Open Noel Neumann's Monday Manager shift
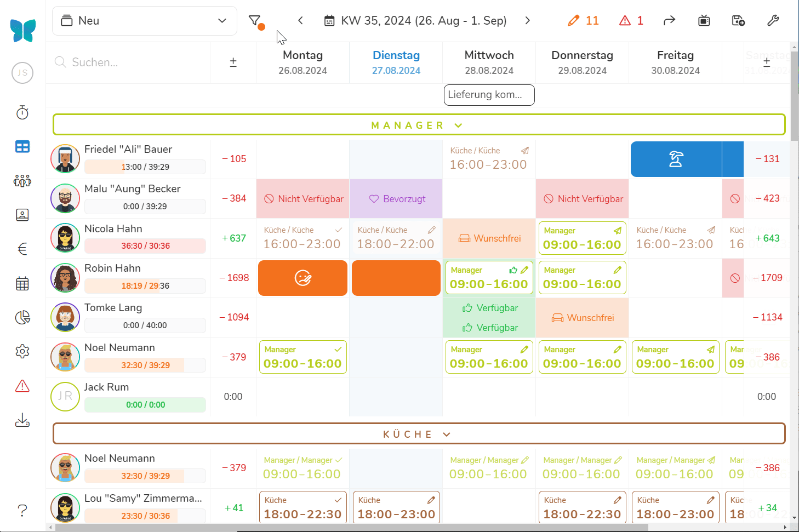 point(303,357)
